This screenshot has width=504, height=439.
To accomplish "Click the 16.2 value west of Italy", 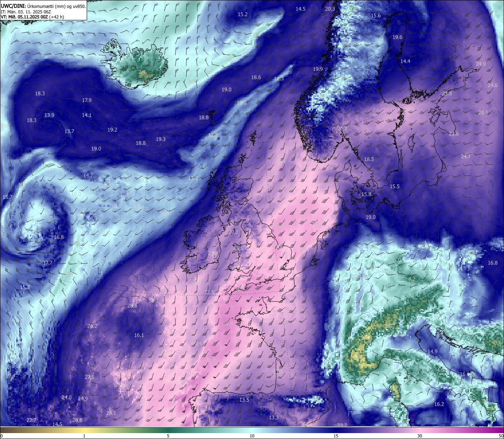I will coord(439,404).
